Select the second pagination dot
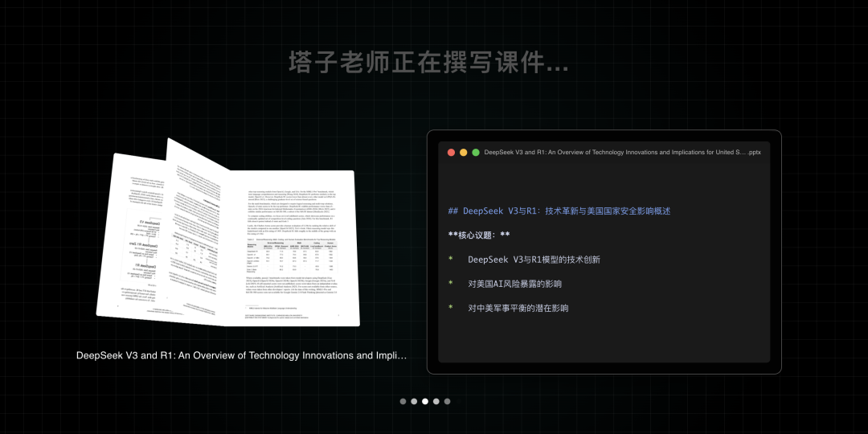Image resolution: width=868 pixels, height=434 pixels. (414, 401)
